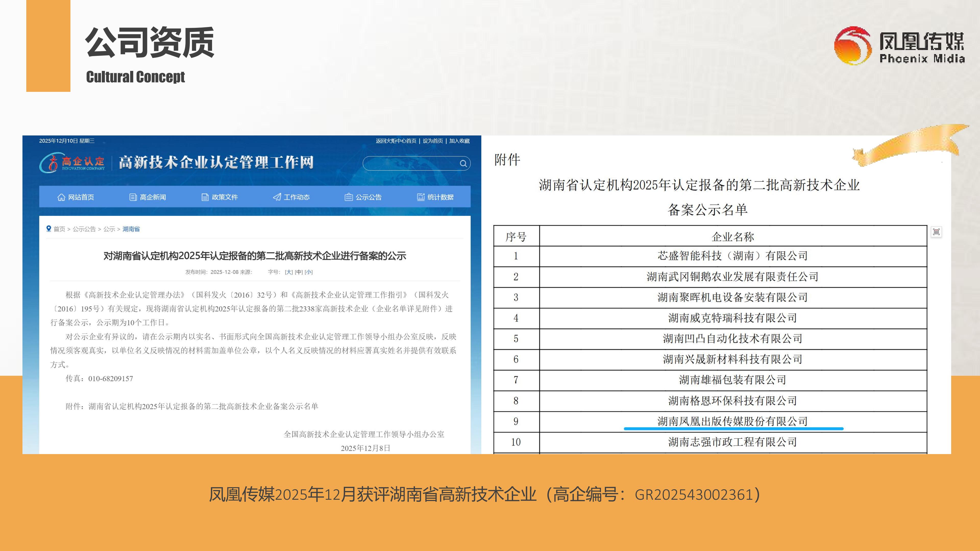This screenshot has height=551, width=980.
Task: Click the home icon beside 网站首页
Action: click(61, 197)
